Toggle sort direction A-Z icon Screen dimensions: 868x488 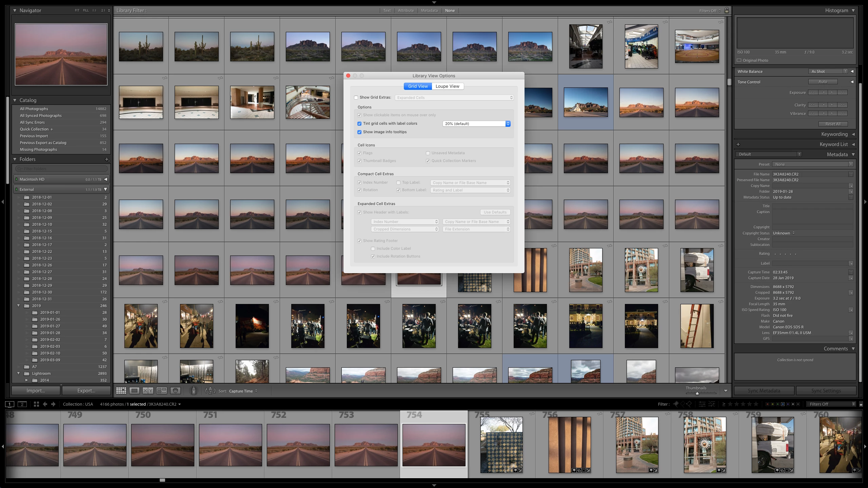[x=210, y=391]
